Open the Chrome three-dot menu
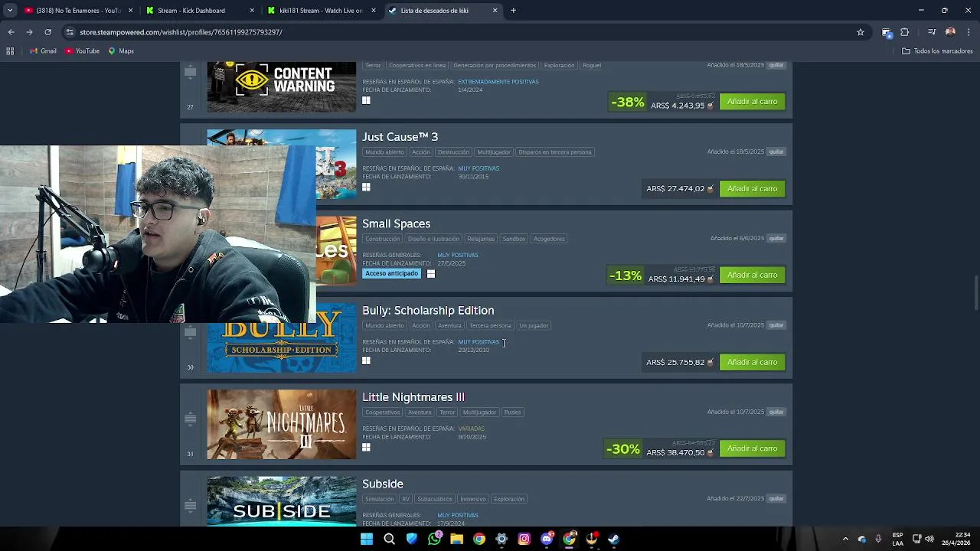 [969, 32]
